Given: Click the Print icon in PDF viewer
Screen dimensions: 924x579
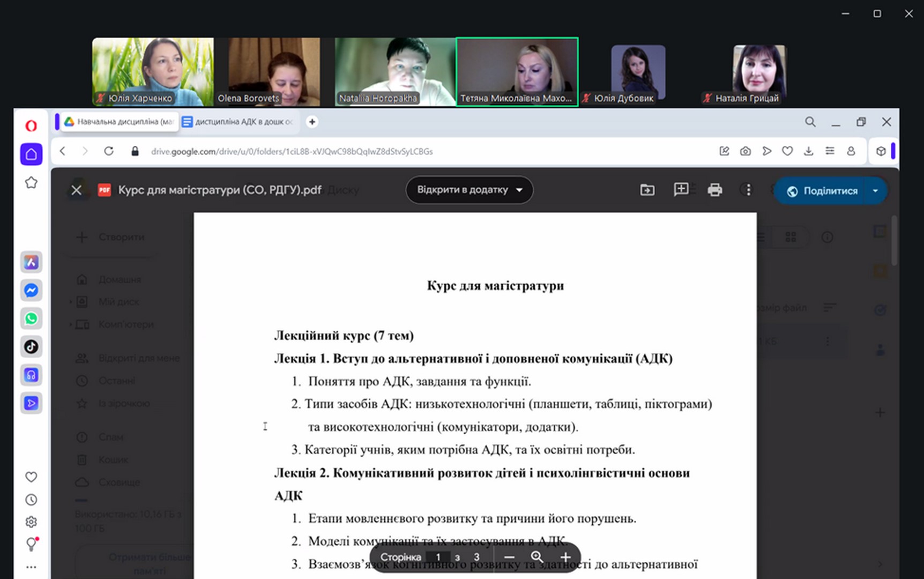Looking at the screenshot, I should tap(714, 190).
